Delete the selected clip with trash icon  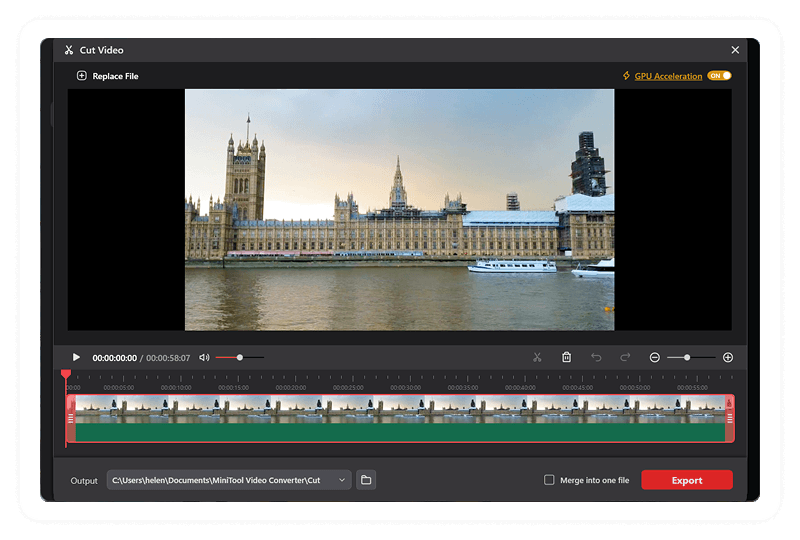tap(566, 357)
